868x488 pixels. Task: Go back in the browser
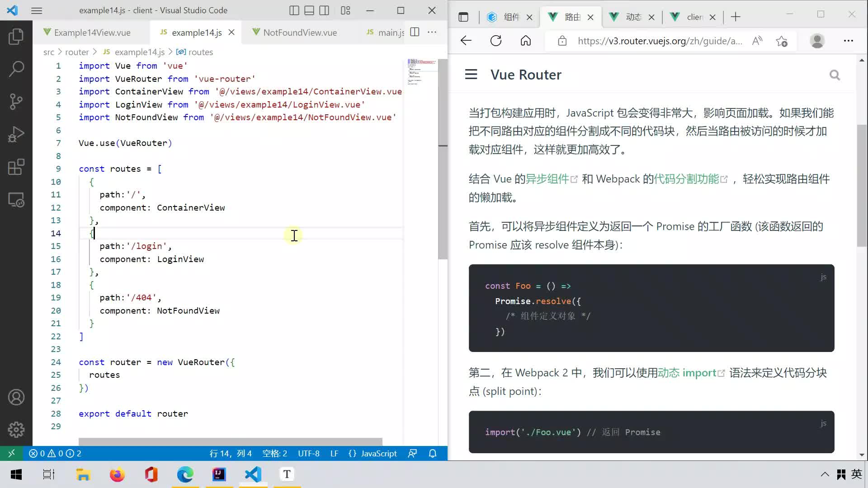click(466, 41)
